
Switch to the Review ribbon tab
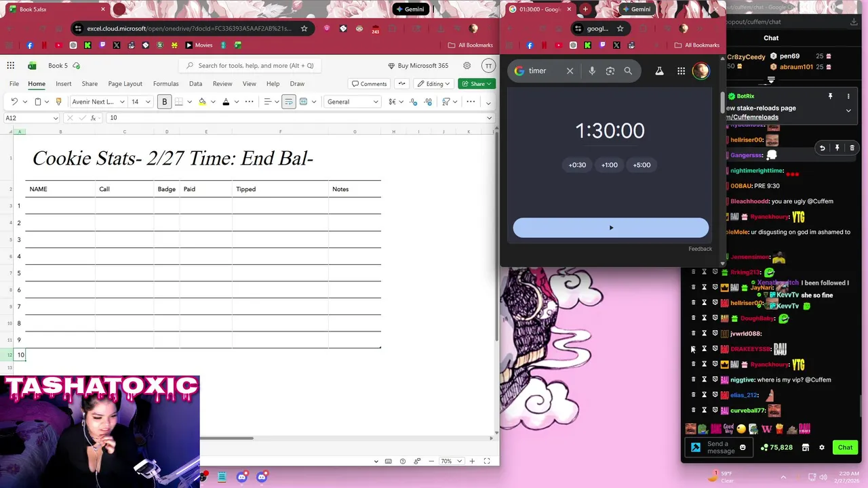(222, 84)
